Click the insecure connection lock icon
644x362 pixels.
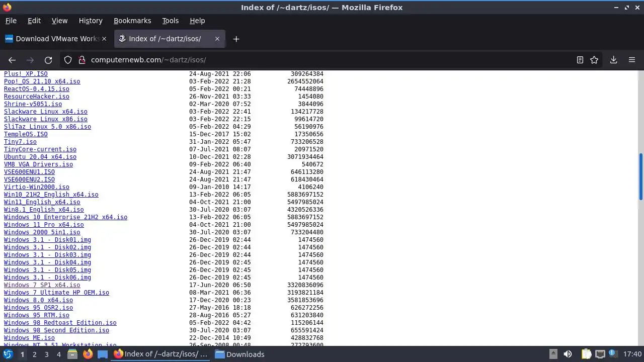pos(82,60)
